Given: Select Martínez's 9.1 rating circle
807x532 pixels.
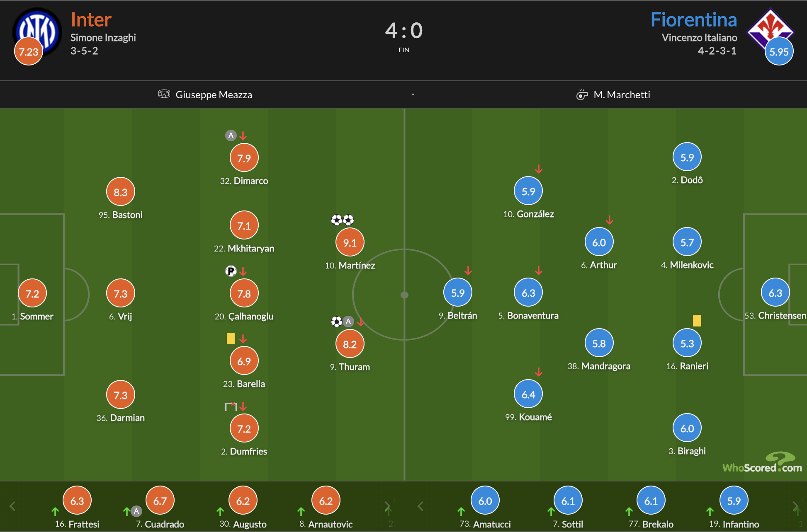Looking at the screenshot, I should 350,242.
